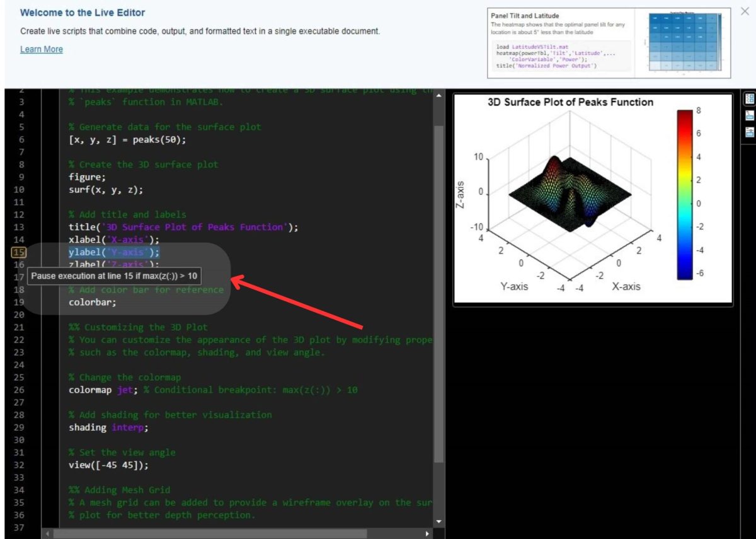Place cursor on the surf(x, y, z) command

pos(104,190)
